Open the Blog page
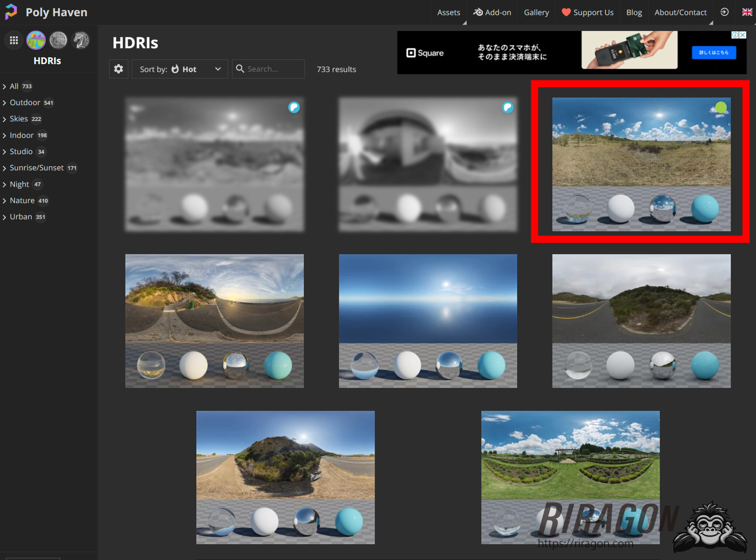The image size is (756, 560). 634,12
